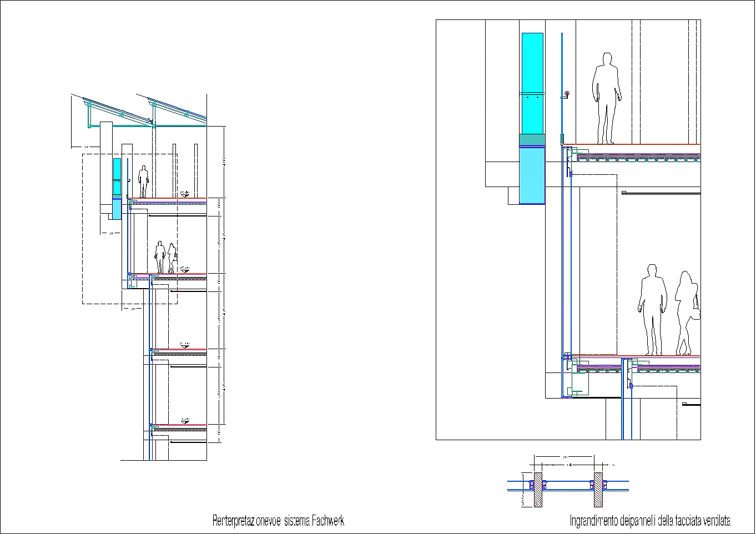Viewport: 756px width, 534px height.
Task: Click the circular handrail symbol beside the cyan panel
Action: click(x=567, y=94)
